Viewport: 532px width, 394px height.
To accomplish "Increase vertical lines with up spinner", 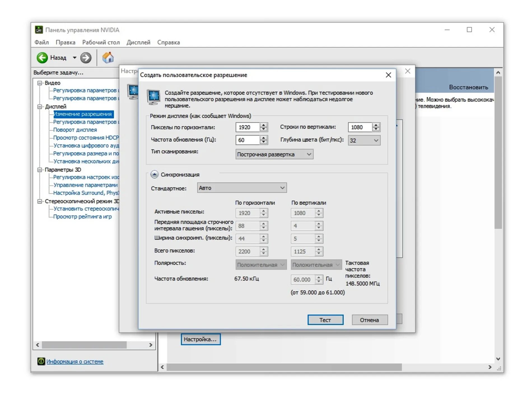I will pyautogui.click(x=376, y=125).
